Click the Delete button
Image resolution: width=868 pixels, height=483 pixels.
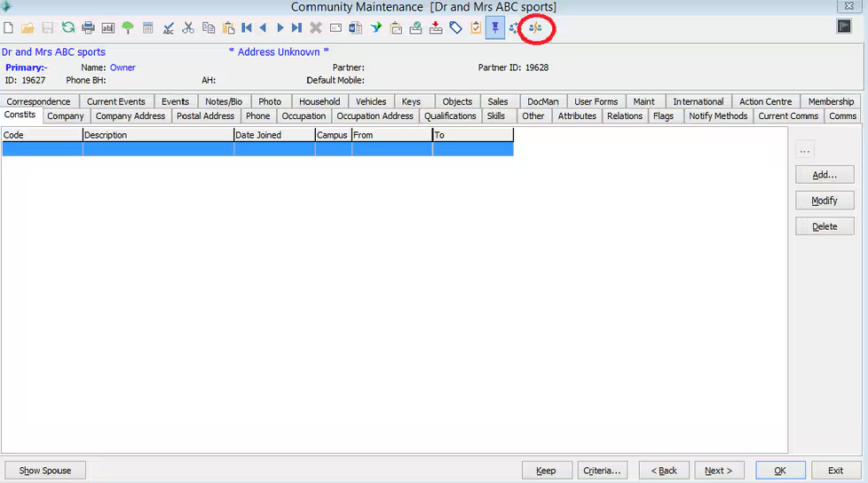pyautogui.click(x=825, y=226)
